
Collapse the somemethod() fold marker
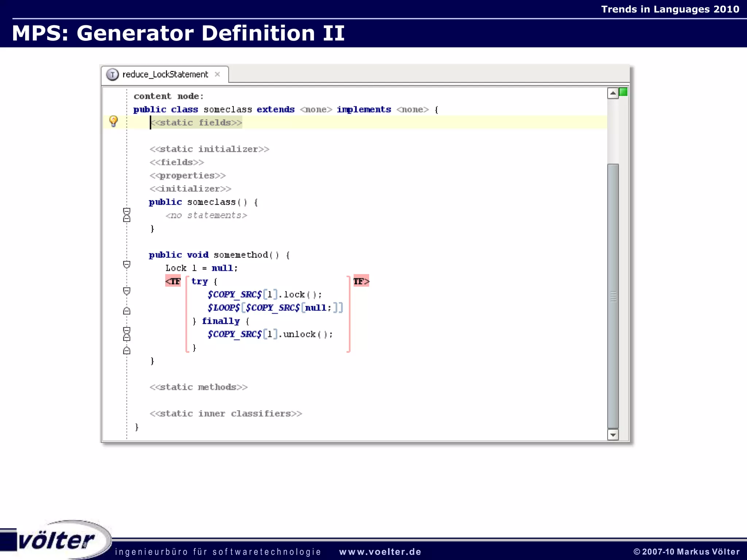click(127, 264)
